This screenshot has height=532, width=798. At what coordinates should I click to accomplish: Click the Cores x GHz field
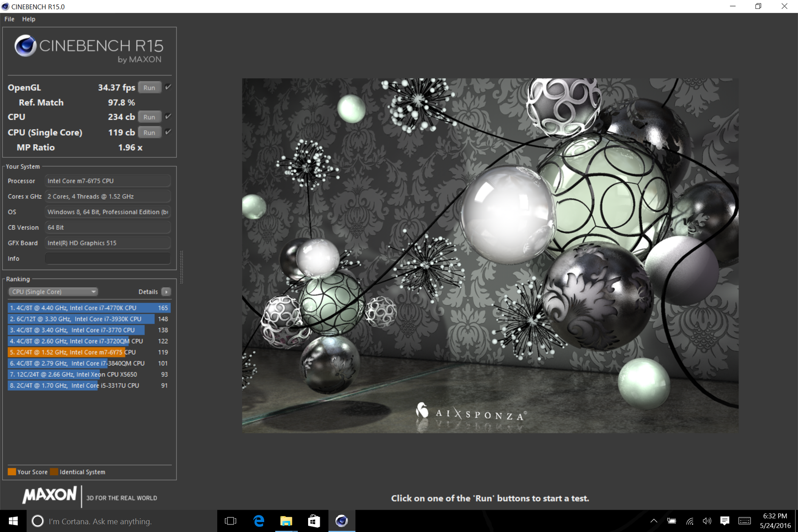pos(108,196)
